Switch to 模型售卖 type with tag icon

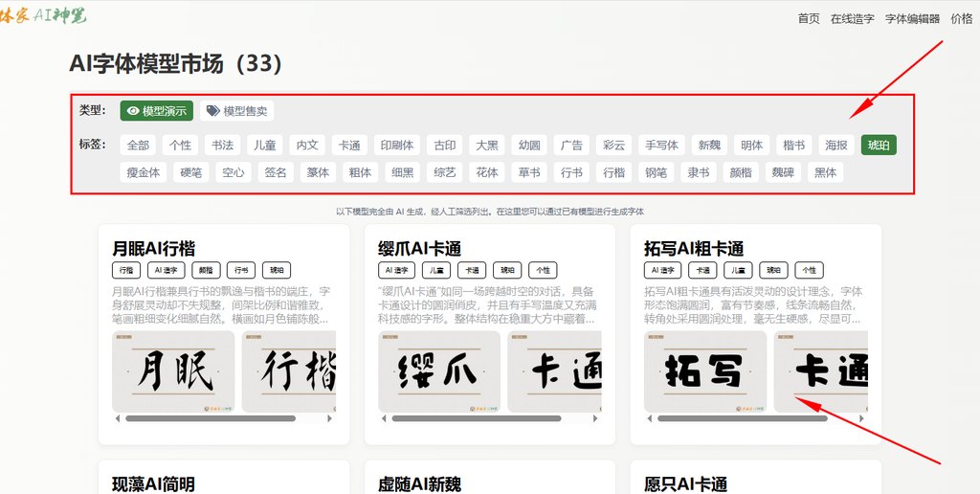coord(237,111)
